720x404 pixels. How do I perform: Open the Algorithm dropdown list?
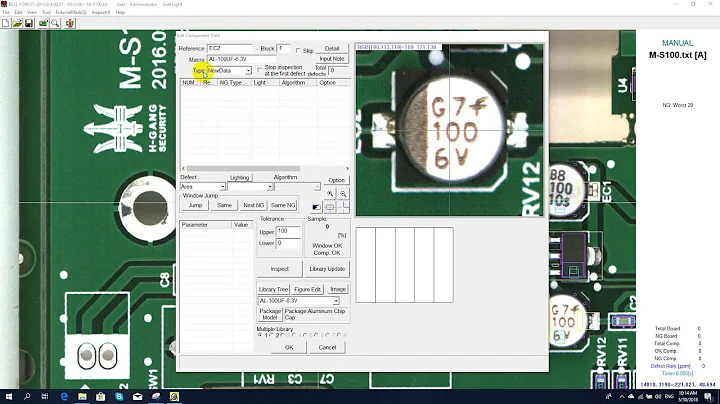pyautogui.click(x=298, y=186)
